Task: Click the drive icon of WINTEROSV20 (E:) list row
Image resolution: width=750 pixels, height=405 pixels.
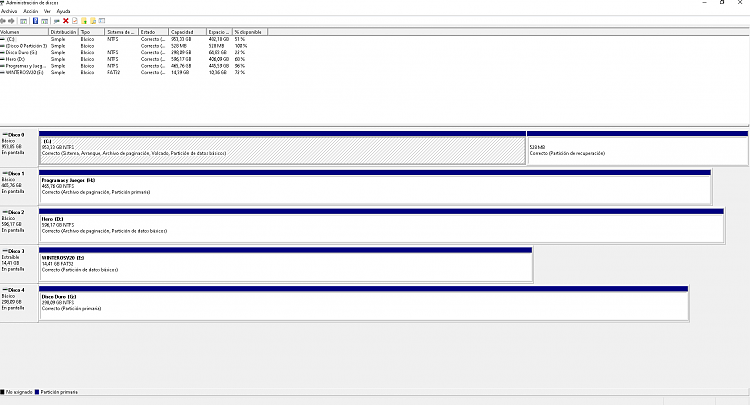Action: click(x=2, y=73)
